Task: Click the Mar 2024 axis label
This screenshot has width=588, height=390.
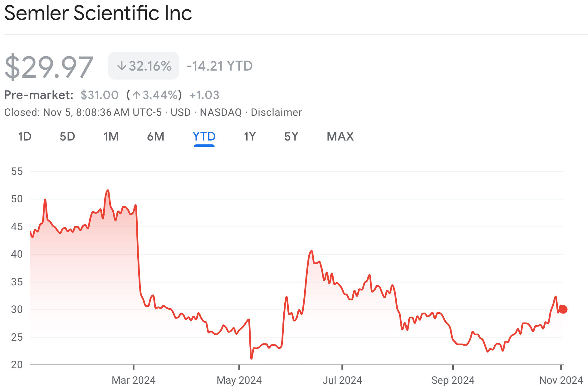Action: coord(134,380)
